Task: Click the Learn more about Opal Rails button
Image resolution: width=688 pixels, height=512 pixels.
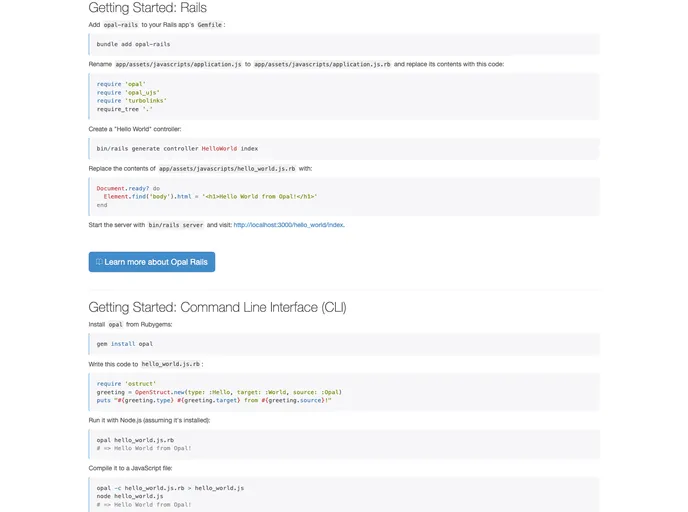Action: (152, 262)
